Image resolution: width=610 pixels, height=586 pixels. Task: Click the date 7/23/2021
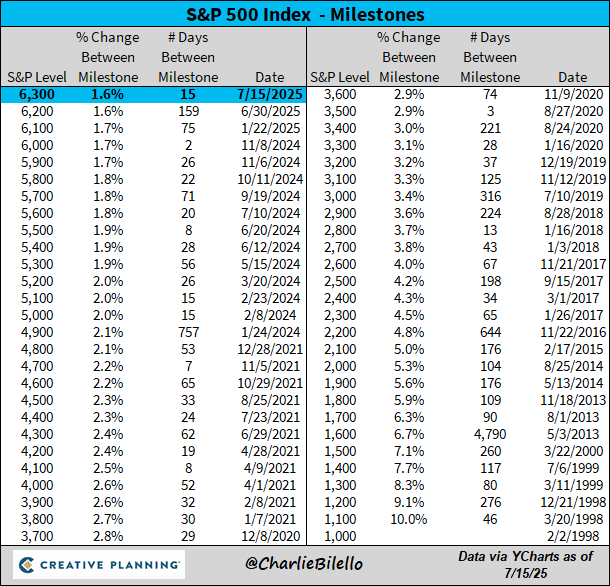[x=270, y=417]
